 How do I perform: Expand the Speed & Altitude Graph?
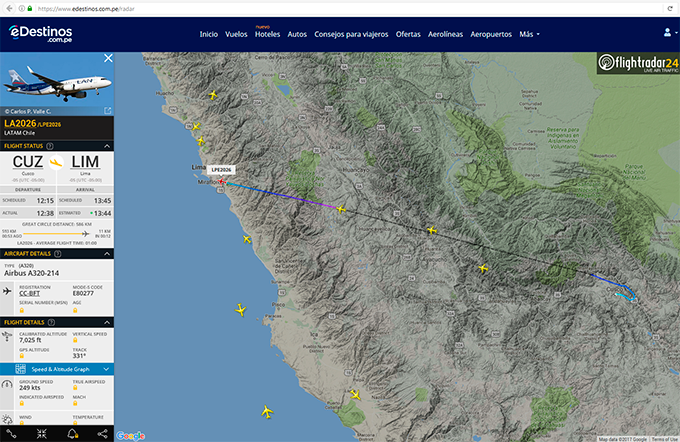(x=106, y=369)
